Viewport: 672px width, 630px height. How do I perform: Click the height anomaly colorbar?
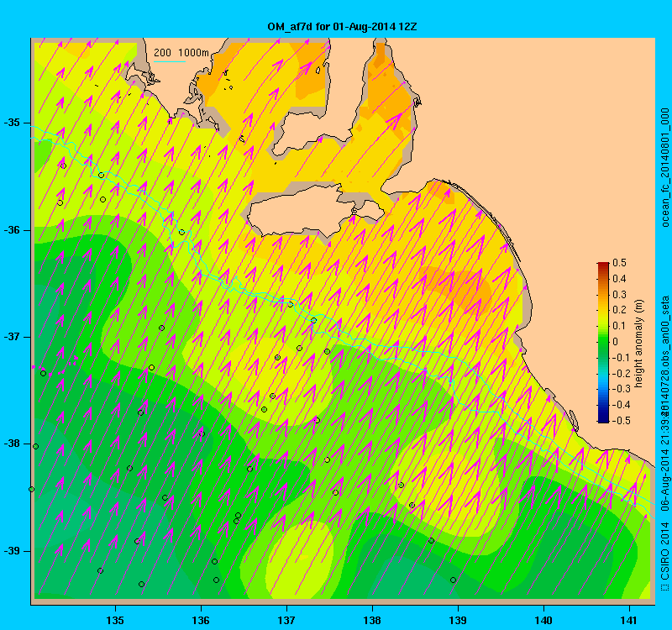coord(603,343)
